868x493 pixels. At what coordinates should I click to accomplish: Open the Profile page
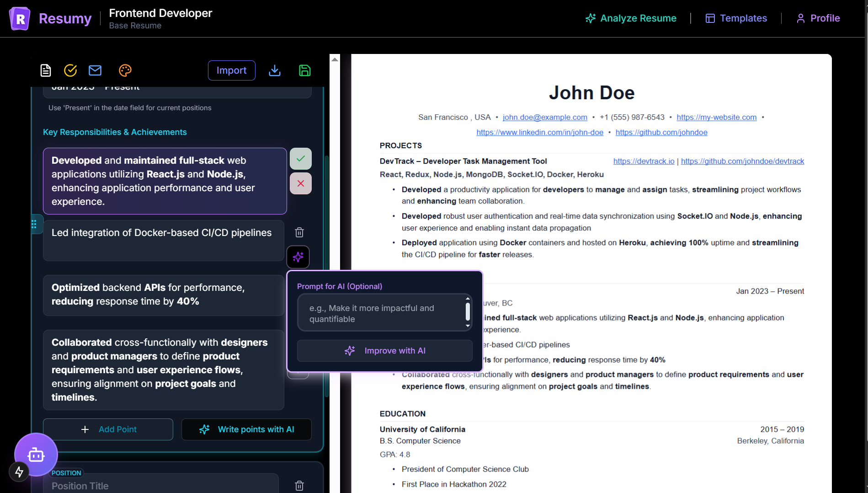(818, 18)
